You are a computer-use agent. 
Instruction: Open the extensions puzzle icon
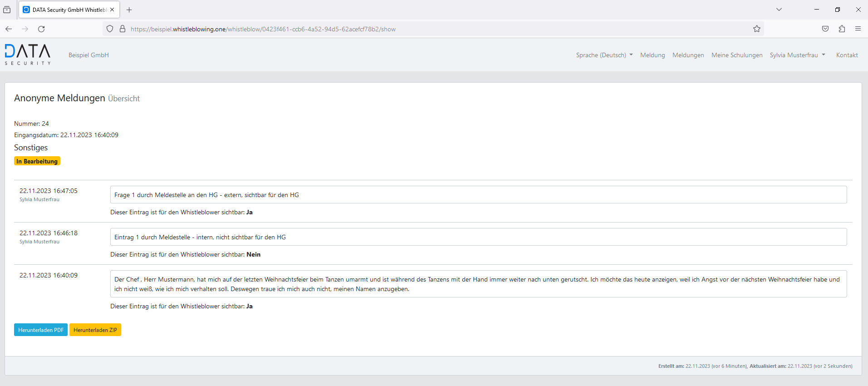point(842,29)
